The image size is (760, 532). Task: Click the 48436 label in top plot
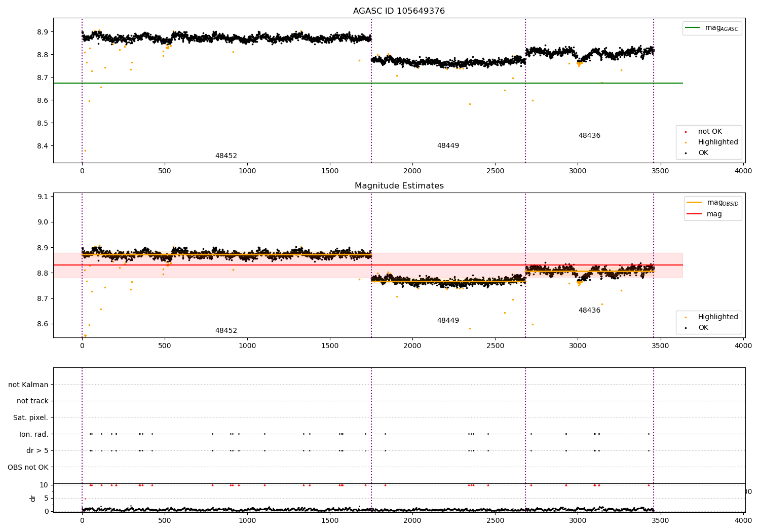(589, 136)
